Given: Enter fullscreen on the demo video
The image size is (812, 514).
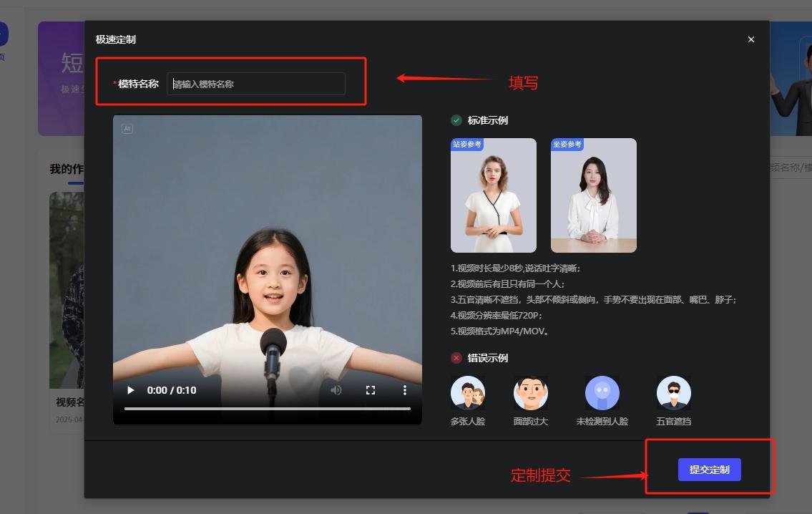Looking at the screenshot, I should click(371, 390).
